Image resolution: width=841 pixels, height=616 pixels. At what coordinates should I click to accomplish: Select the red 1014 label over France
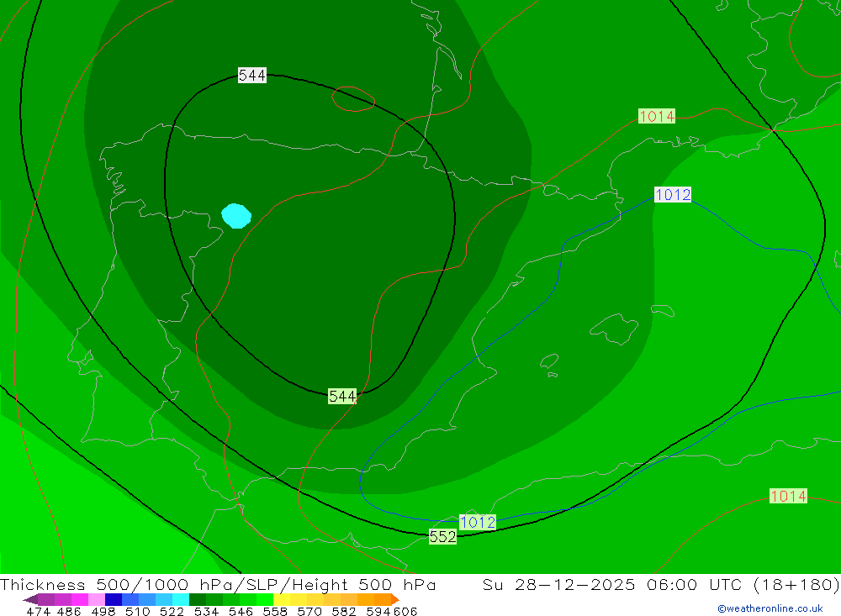[x=657, y=116]
